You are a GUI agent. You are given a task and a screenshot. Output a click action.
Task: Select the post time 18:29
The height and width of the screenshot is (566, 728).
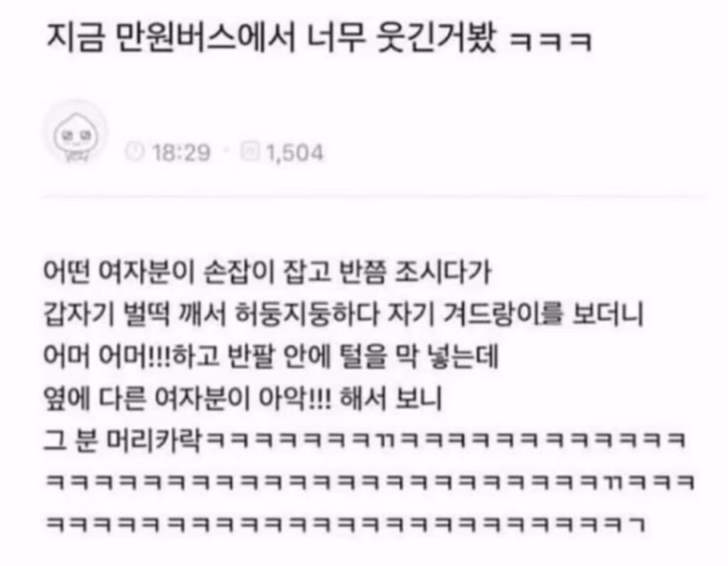point(181,153)
